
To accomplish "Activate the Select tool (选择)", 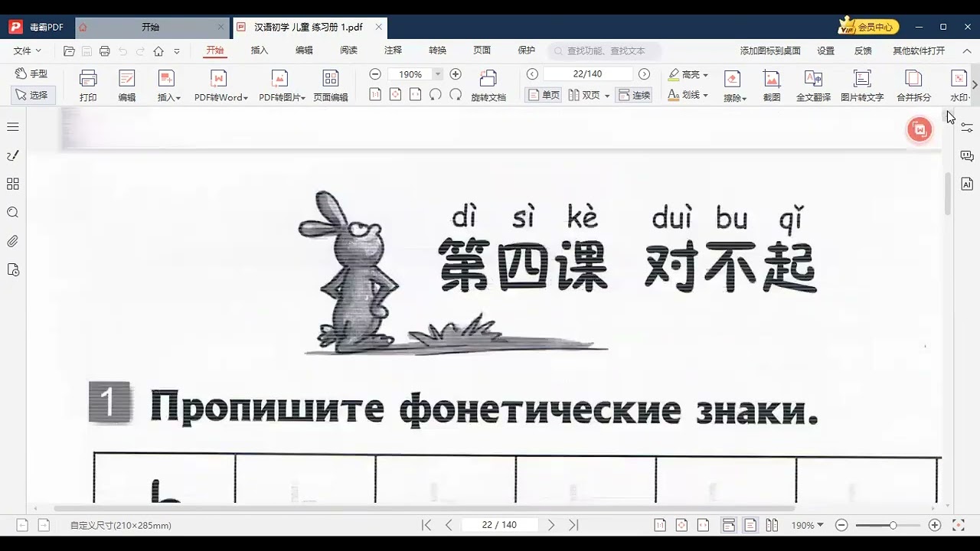I will point(31,95).
